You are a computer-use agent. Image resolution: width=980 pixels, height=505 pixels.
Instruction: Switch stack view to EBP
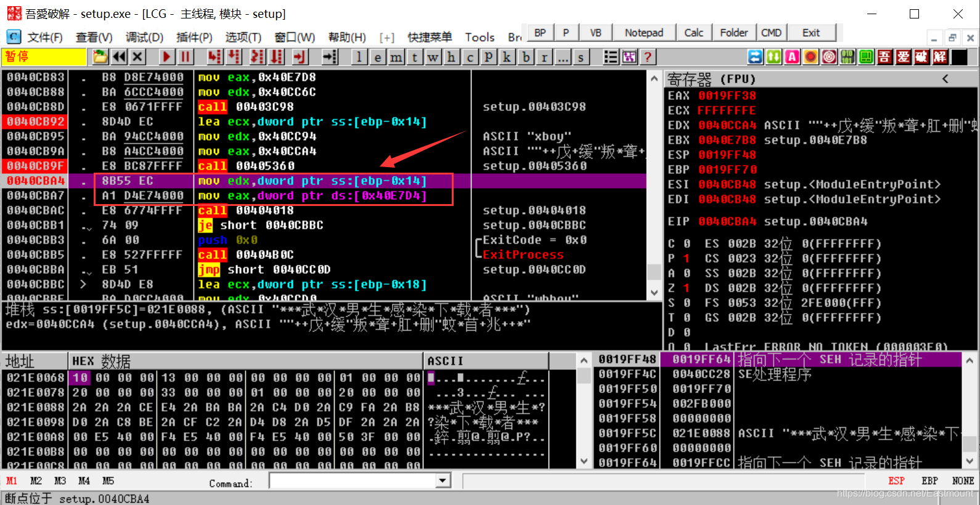tap(929, 481)
